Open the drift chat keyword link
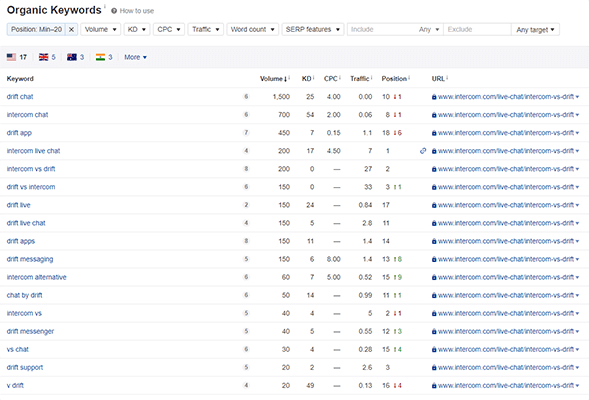 20,97
